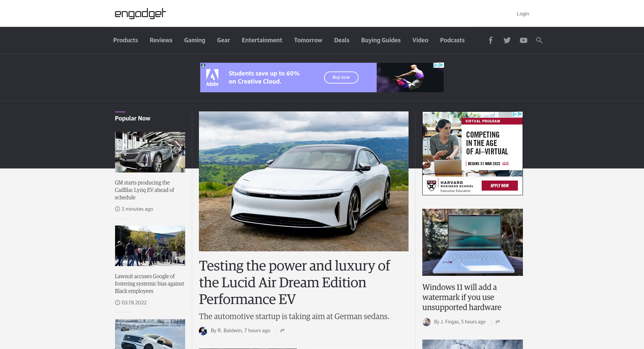Share the Lucid Air article

pyautogui.click(x=282, y=331)
